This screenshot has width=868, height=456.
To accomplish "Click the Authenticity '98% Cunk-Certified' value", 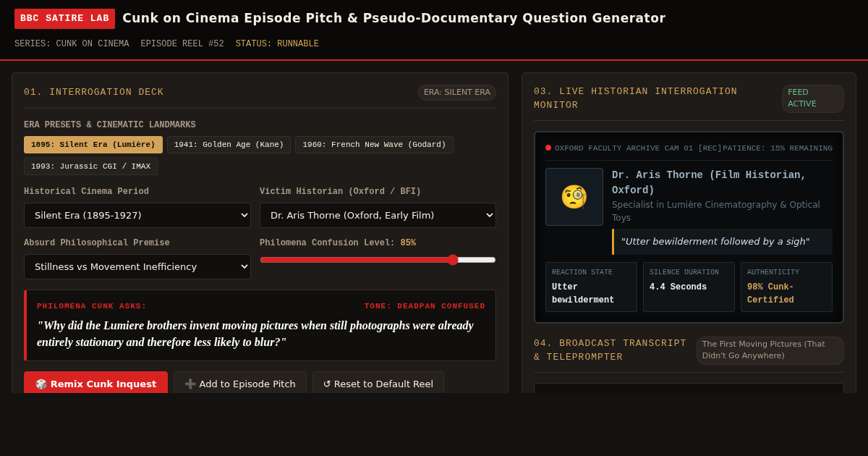I will tap(771, 294).
